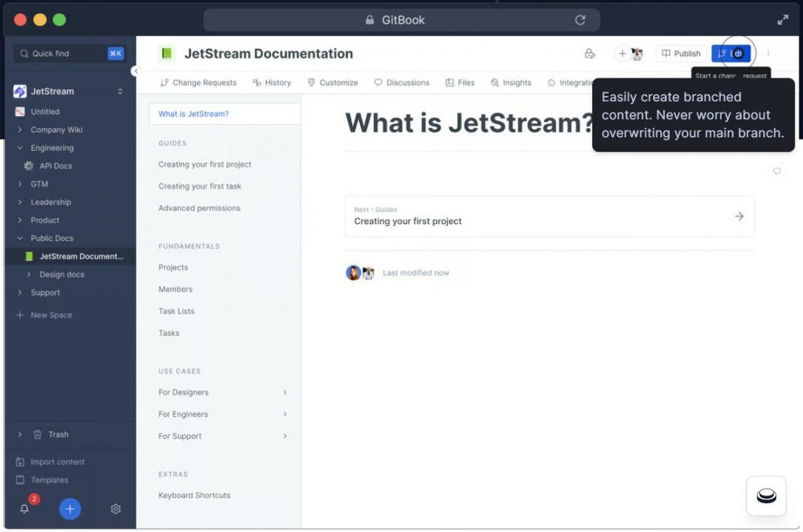Open settings gear in sidebar footer
The height and width of the screenshot is (532, 803).
click(116, 509)
